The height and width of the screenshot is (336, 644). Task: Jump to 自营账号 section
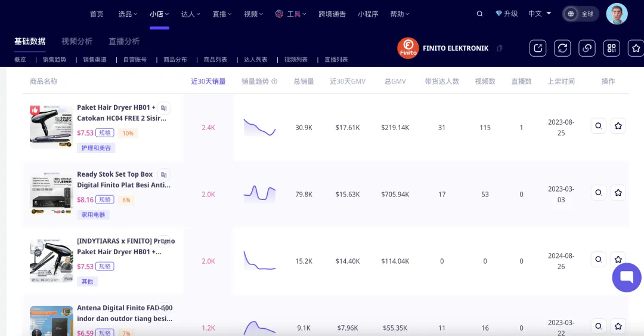click(x=135, y=60)
